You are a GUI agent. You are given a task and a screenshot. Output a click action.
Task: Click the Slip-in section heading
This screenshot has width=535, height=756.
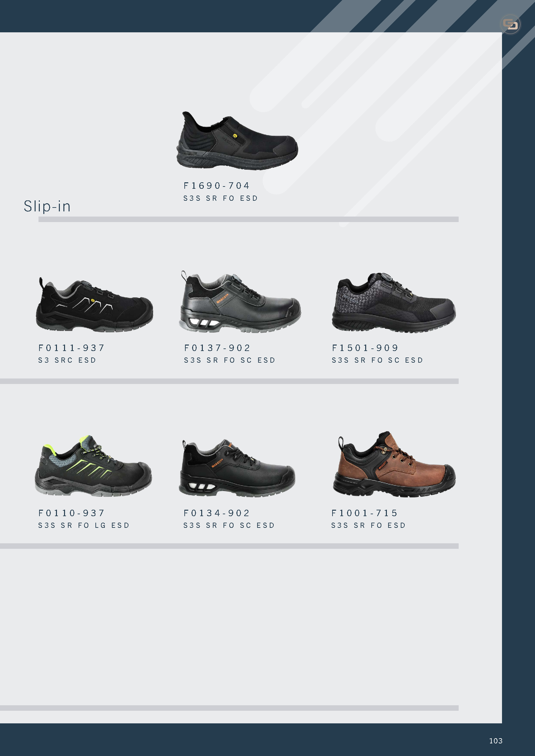[x=47, y=207]
